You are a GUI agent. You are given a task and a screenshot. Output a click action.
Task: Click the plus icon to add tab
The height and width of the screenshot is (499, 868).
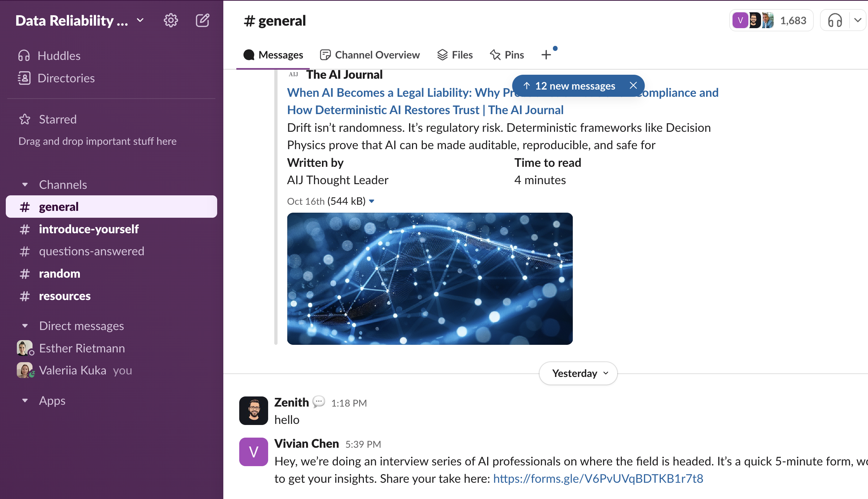tap(546, 55)
